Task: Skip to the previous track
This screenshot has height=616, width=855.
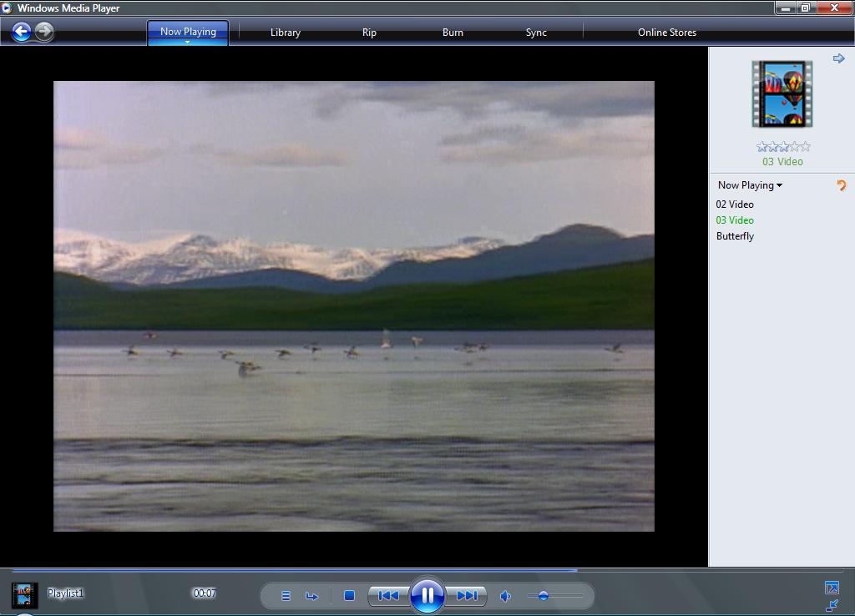Action: [x=388, y=596]
